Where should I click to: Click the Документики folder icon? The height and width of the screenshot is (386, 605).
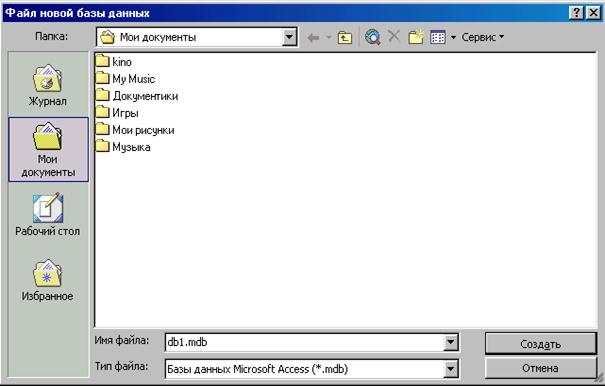click(102, 95)
